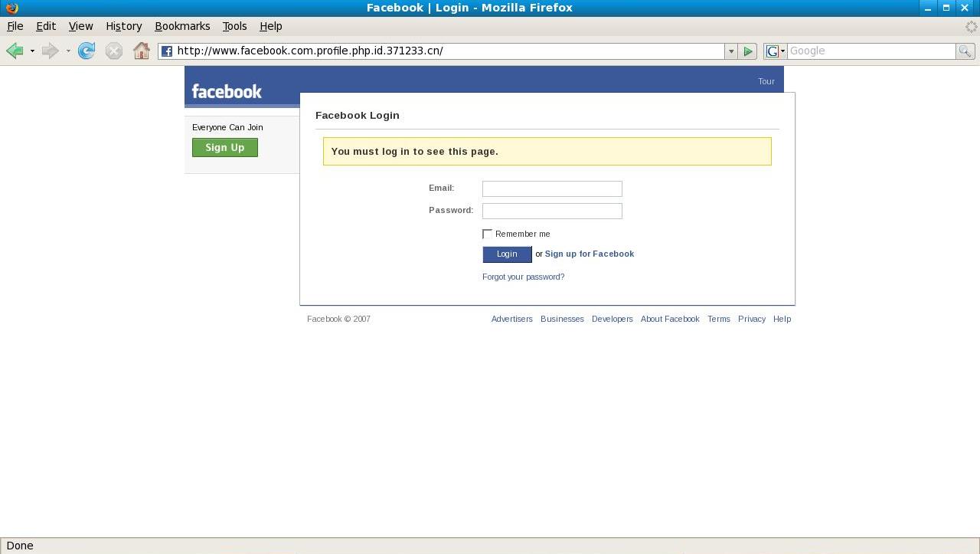Open the Tour link in header
The width and height of the screenshot is (980, 554).
coord(766,81)
